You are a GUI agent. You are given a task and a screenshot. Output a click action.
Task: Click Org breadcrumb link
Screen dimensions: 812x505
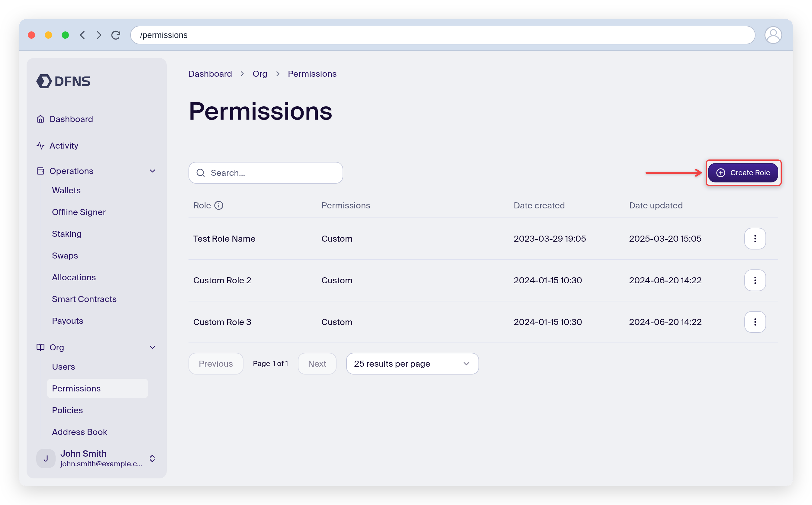tap(260, 74)
